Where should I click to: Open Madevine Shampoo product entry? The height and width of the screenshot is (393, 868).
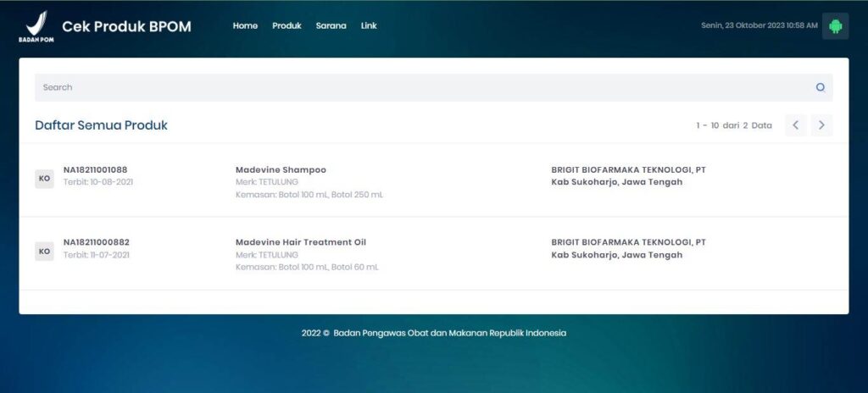281,170
